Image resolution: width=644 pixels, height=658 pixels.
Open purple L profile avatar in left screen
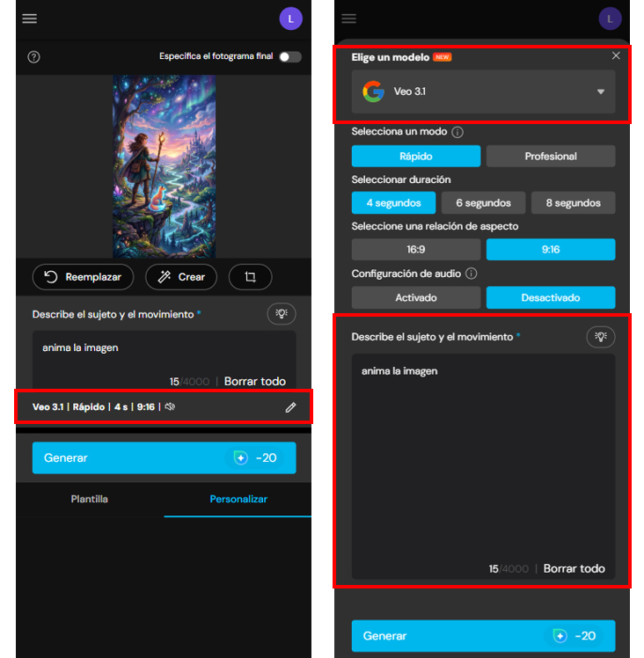[x=290, y=18]
